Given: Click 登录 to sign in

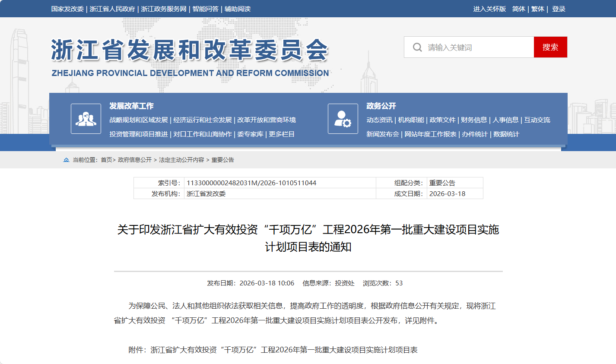Looking at the screenshot, I should point(559,9).
